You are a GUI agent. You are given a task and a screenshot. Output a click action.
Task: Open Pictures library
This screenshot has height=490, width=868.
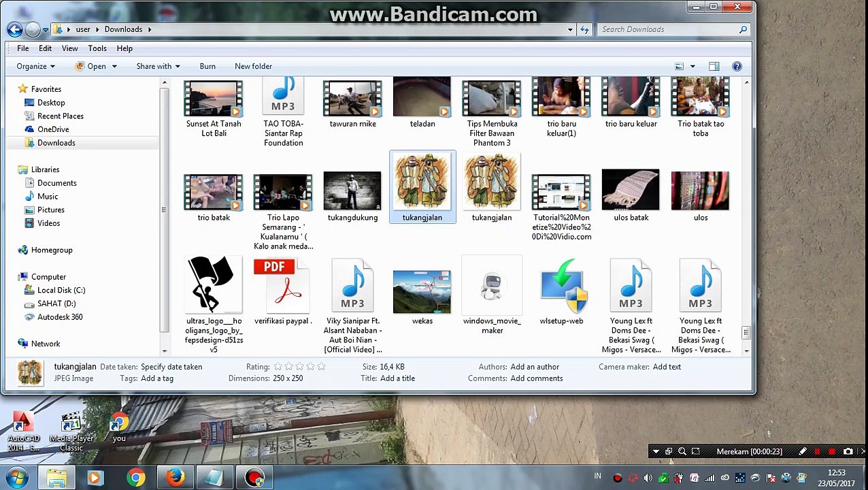pyautogui.click(x=51, y=210)
